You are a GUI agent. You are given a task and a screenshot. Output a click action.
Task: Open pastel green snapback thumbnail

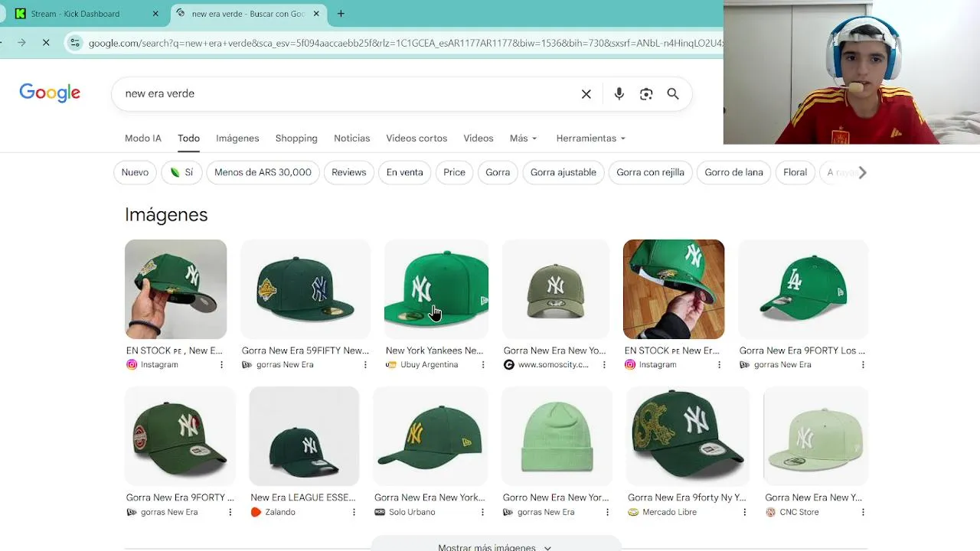(x=816, y=436)
